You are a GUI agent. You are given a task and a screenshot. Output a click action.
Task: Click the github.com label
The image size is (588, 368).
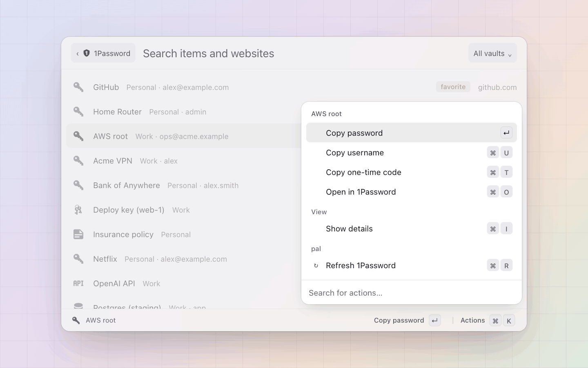point(497,87)
